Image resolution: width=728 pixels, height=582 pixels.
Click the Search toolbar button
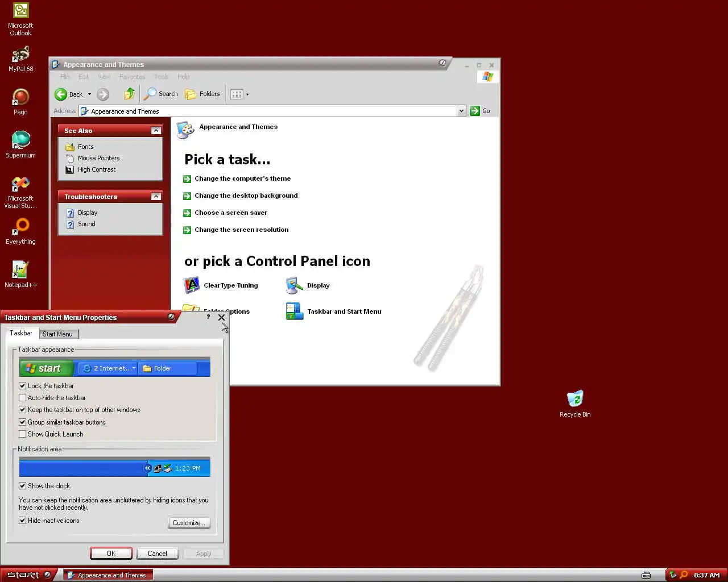click(162, 94)
